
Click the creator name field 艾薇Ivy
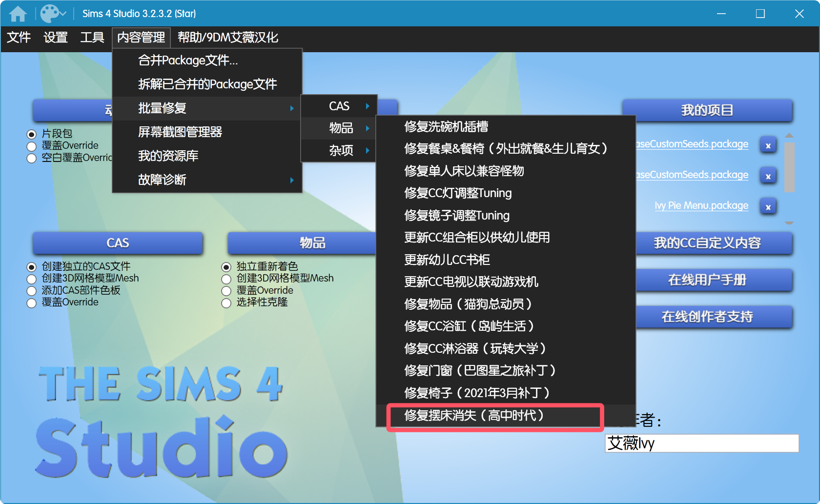pos(702,444)
